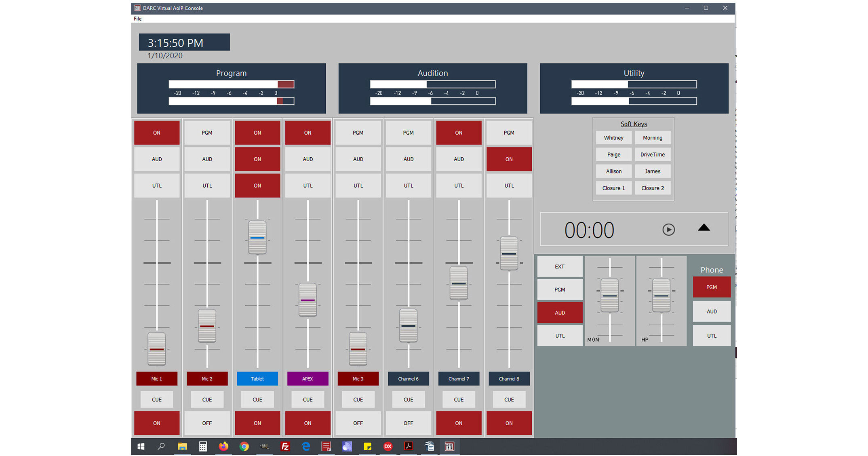Assign Mic 2 to the PGM bus
The width and height of the screenshot is (868, 456).
pyautogui.click(x=207, y=133)
